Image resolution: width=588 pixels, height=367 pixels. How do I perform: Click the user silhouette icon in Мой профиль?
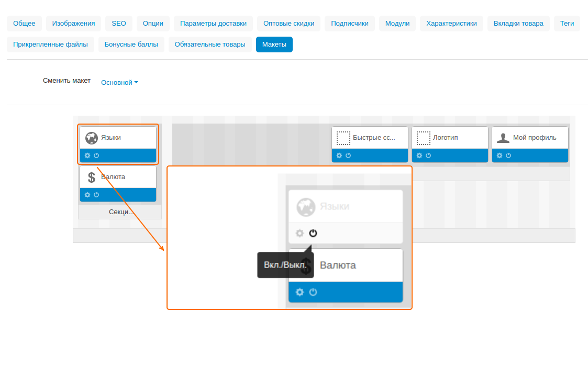503,138
